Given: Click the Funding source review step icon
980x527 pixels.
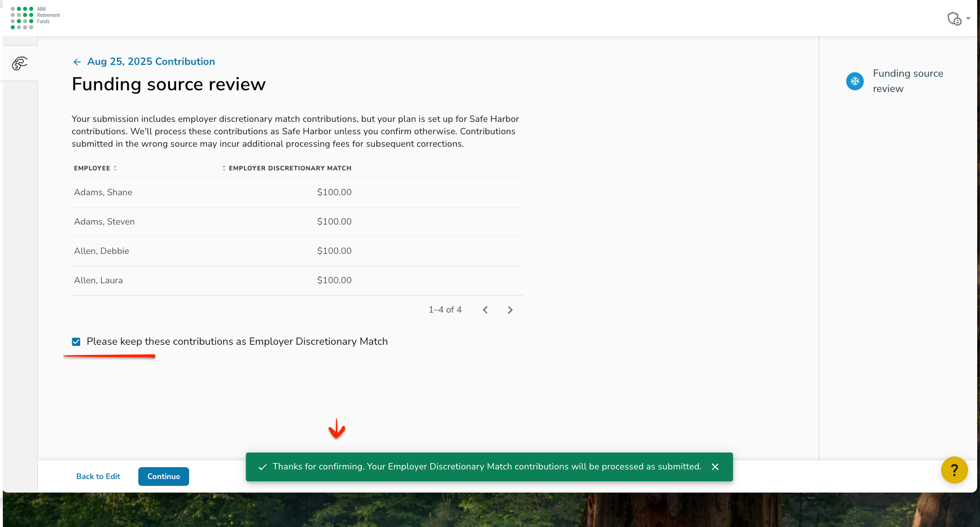Looking at the screenshot, I should (855, 81).
